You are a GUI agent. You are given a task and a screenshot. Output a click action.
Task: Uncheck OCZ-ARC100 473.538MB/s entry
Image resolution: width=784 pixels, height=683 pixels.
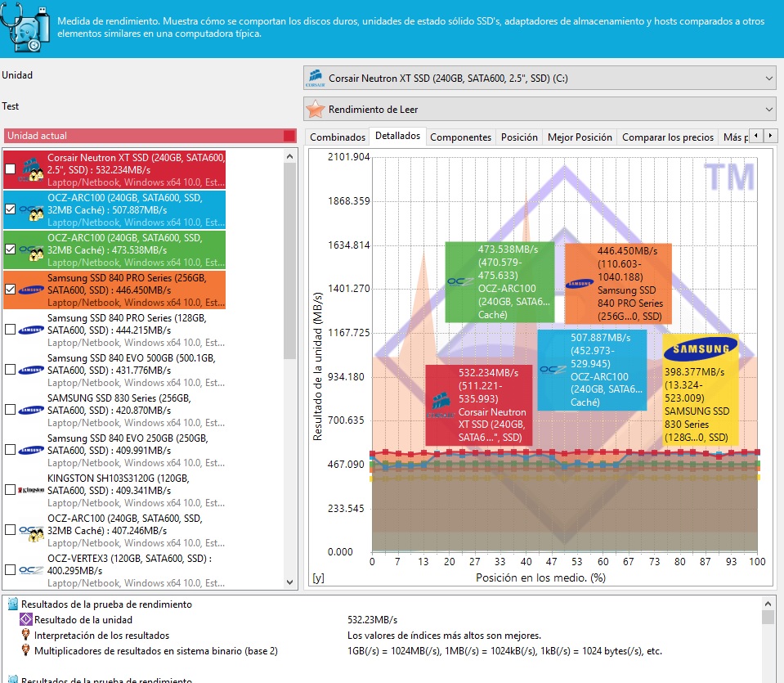[x=10, y=249]
